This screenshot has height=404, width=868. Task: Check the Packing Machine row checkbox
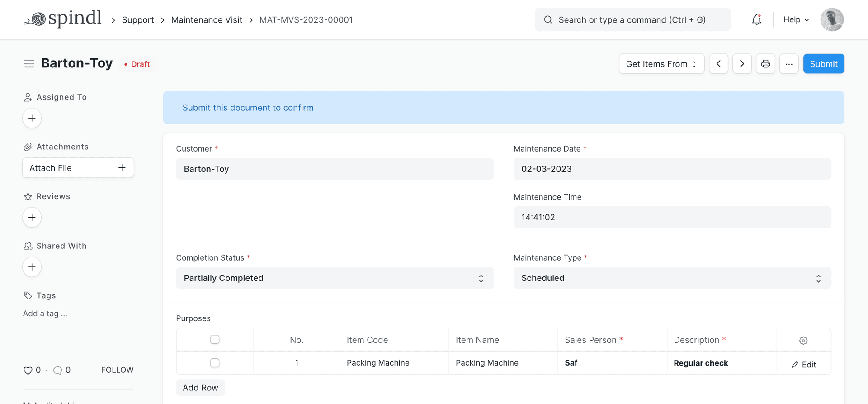click(215, 363)
